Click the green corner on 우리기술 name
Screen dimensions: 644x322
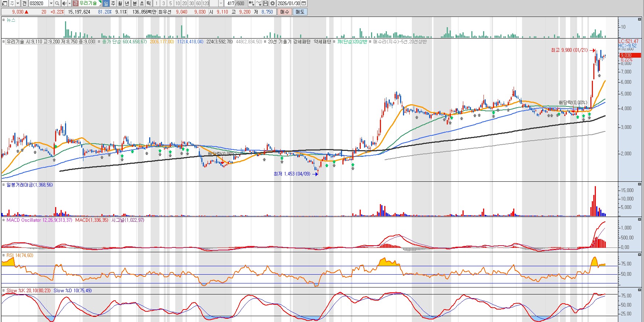(x=100, y=3)
